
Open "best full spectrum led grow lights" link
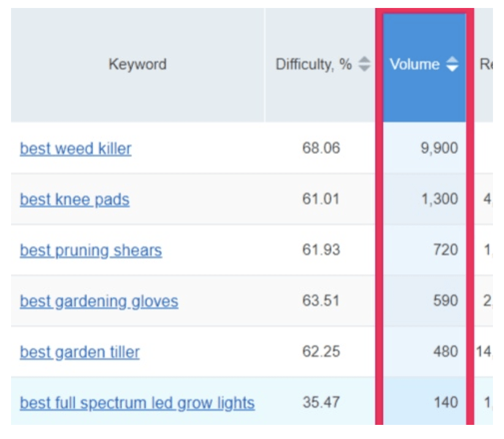point(137,403)
